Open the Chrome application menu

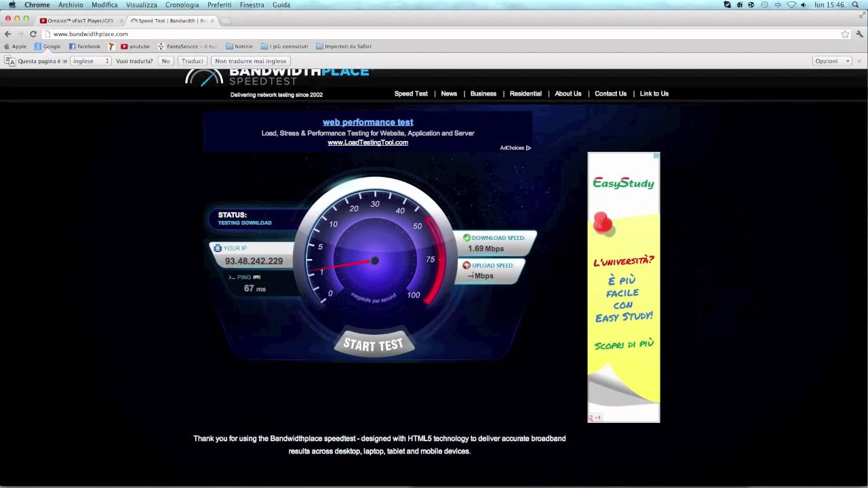click(37, 5)
